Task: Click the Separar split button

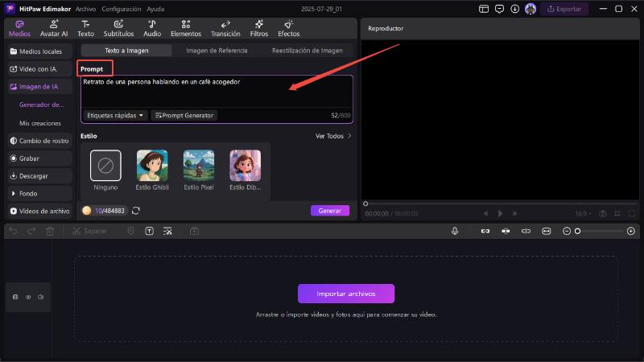Action: click(89, 232)
